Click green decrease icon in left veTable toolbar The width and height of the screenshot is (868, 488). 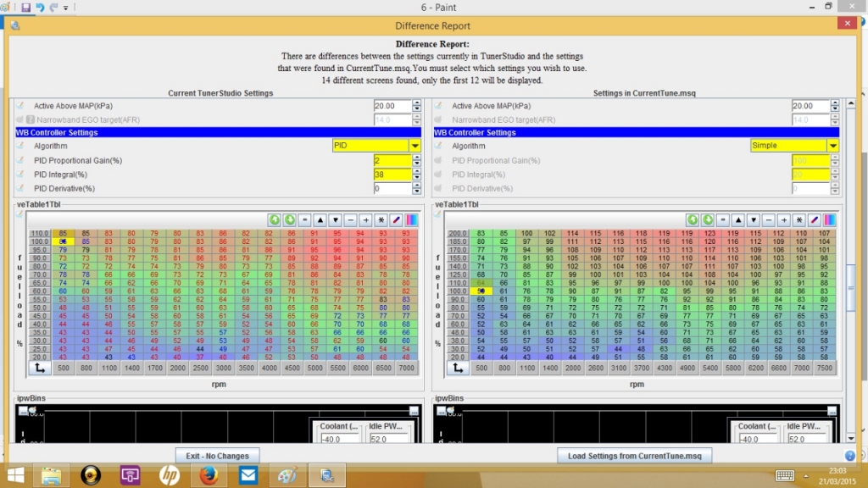point(290,220)
